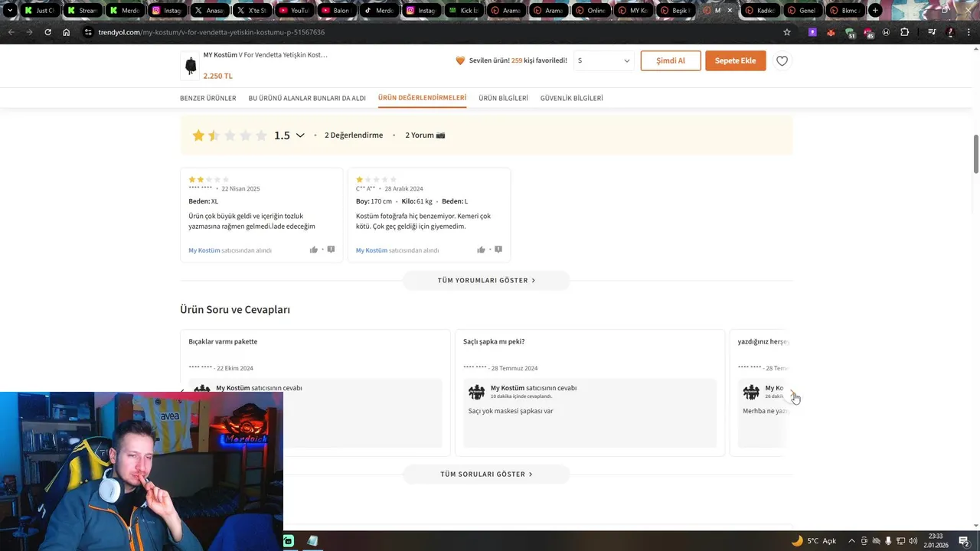Show all reviews with Tüm Yorumları Göster
Screen dimensions: 980x551
coord(486,280)
